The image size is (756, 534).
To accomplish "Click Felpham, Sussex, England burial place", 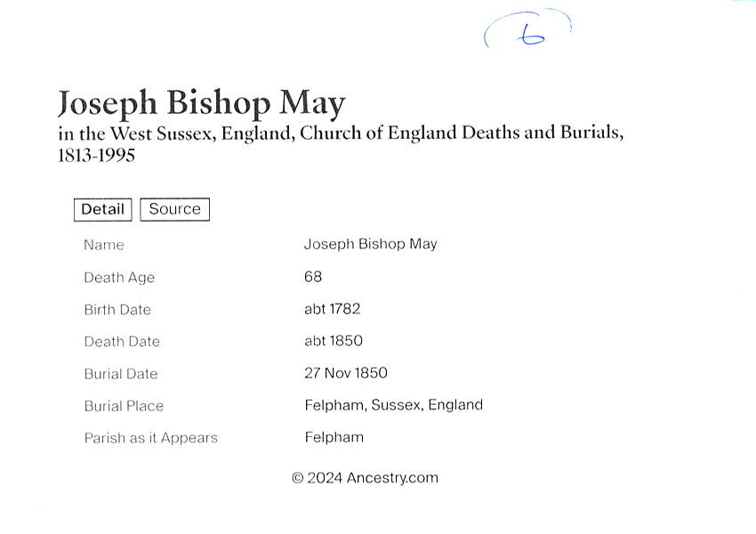I will tap(393, 405).
